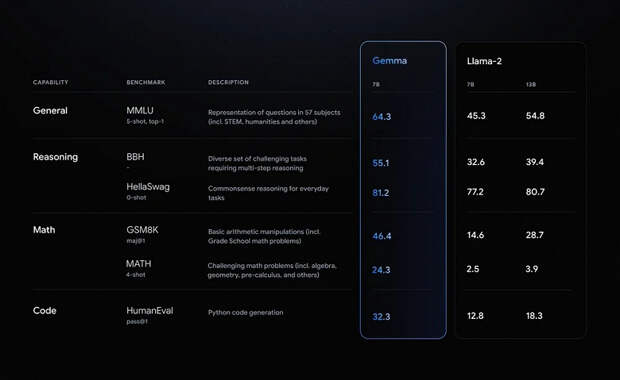The width and height of the screenshot is (620, 380).
Task: Click the Gemma MMLU score 64.3
Action: (382, 117)
